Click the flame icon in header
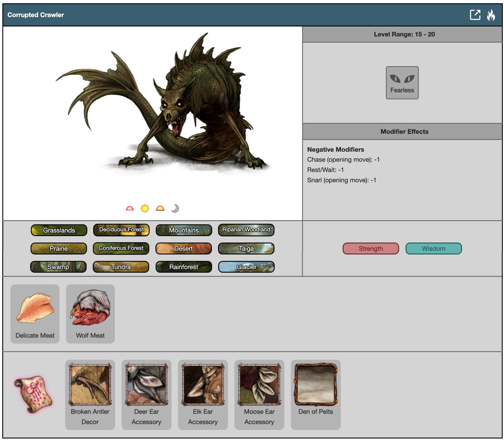This screenshot has height=441, width=504. click(491, 15)
